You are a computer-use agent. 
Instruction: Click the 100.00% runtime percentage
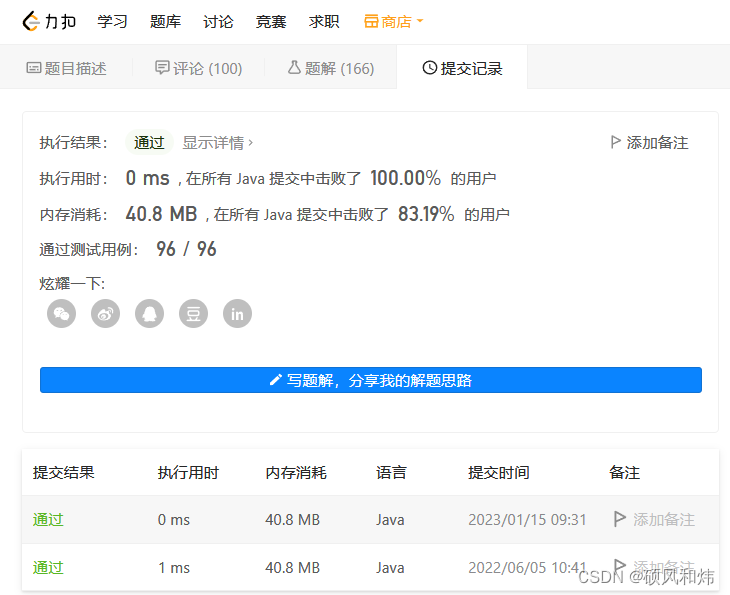(406, 178)
